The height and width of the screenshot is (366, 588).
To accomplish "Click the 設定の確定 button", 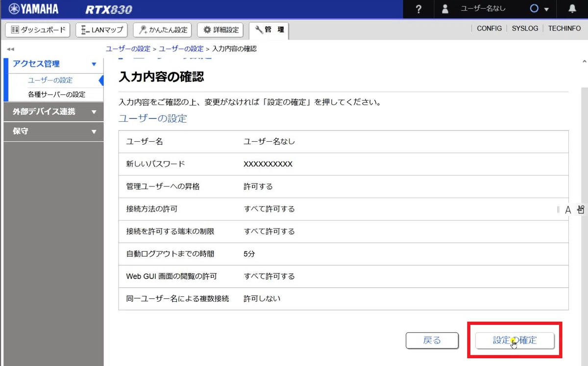I will 514,340.
